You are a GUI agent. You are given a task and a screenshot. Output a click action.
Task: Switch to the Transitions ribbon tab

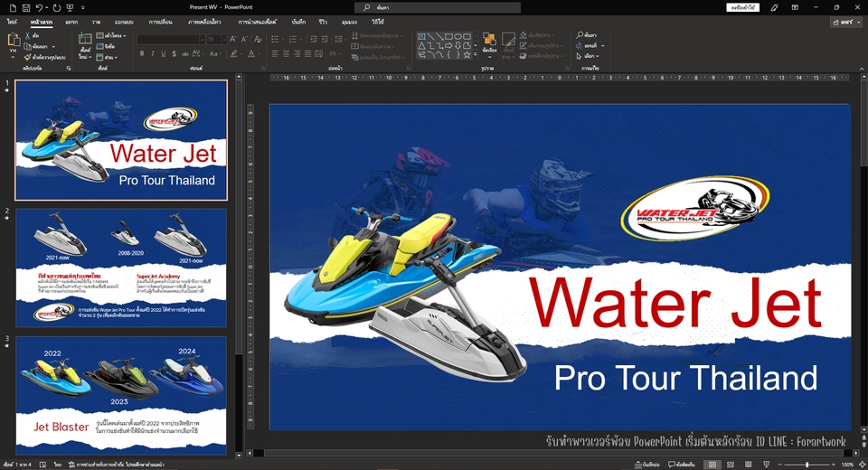(x=161, y=22)
